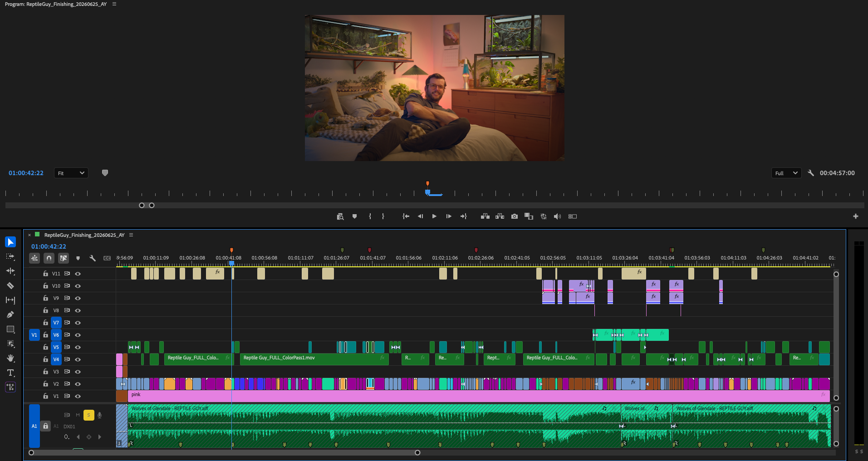Click the Play button in Program monitor
The width and height of the screenshot is (868, 461).
point(434,216)
